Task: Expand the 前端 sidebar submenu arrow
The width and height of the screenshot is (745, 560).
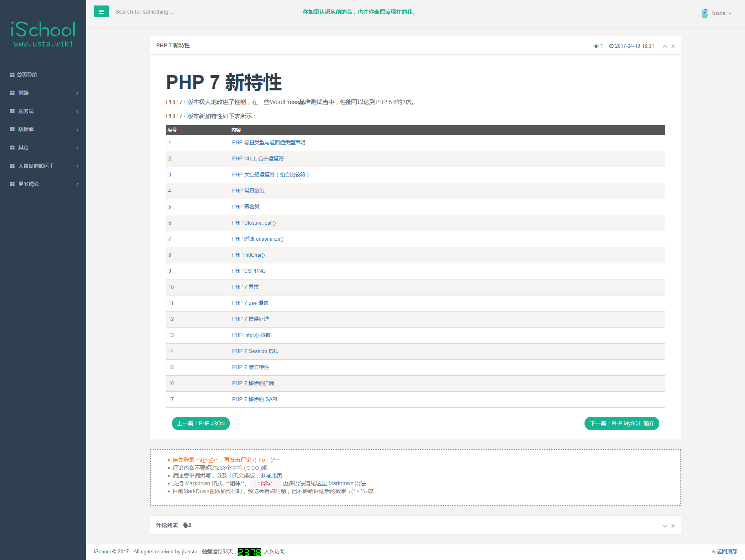Action: coord(78,93)
